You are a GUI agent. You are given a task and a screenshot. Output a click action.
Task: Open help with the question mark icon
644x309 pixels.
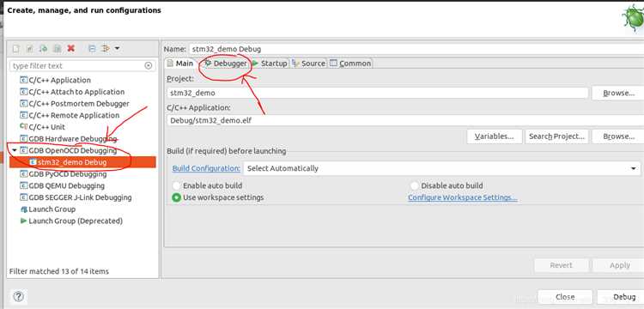point(18,296)
